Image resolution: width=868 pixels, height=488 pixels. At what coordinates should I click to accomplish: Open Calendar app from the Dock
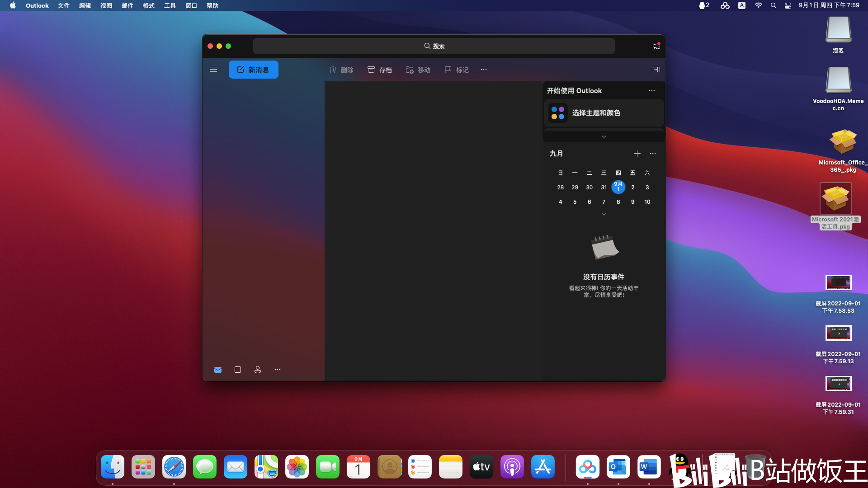tap(359, 467)
